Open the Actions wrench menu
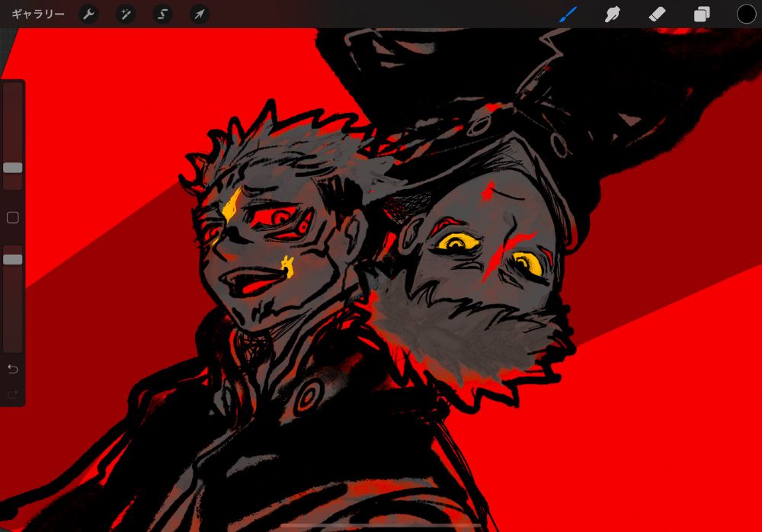762x532 pixels. 88,14
